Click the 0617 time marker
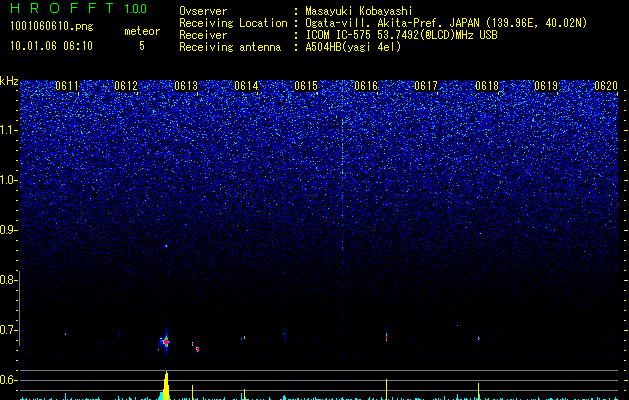This screenshot has height=400, width=629. point(426,86)
